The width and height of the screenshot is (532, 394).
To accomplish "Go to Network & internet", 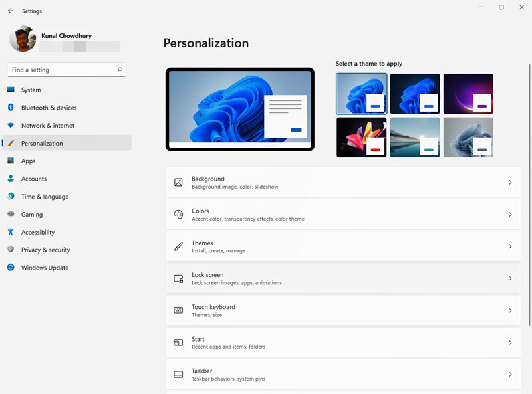I will coord(67,126).
